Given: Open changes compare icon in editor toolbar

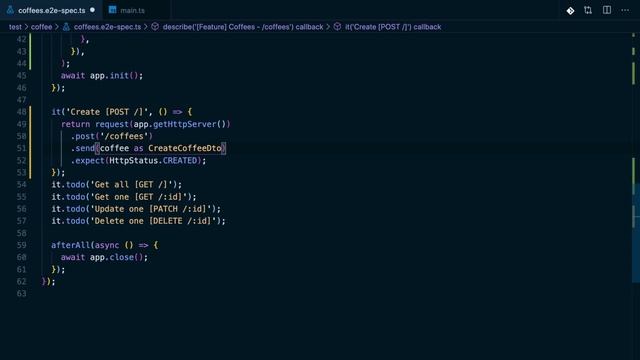Looking at the screenshot, I should click(588, 10).
